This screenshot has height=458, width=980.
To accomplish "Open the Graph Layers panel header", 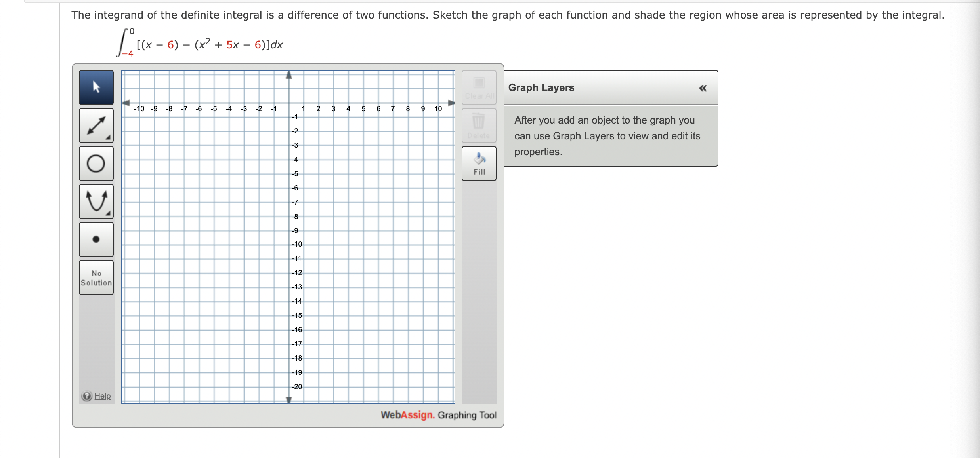I will (x=541, y=87).
